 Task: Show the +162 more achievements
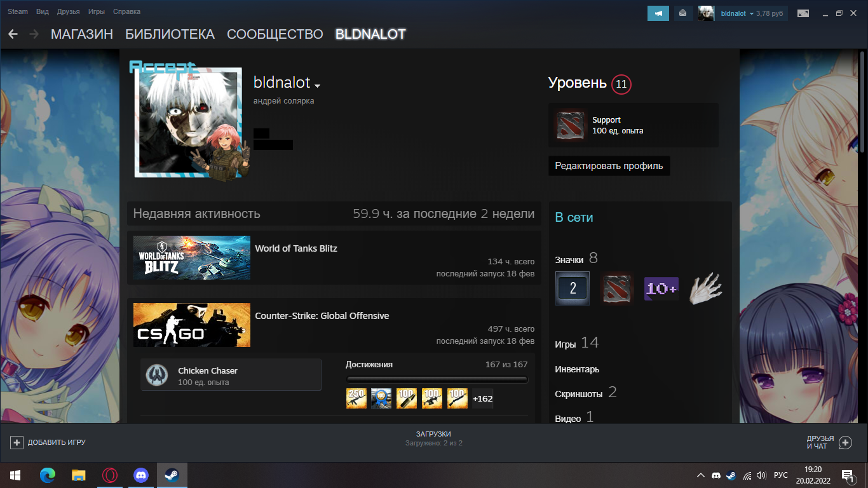[482, 398]
